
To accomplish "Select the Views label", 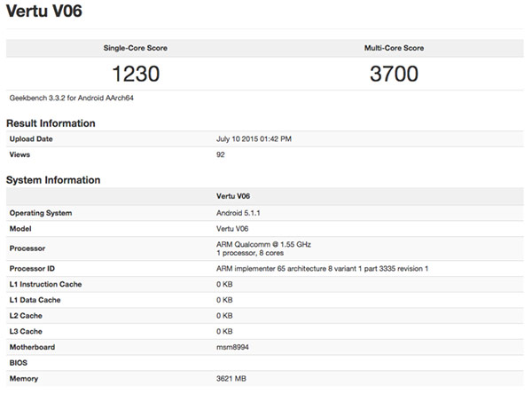I will pyautogui.click(x=20, y=154).
